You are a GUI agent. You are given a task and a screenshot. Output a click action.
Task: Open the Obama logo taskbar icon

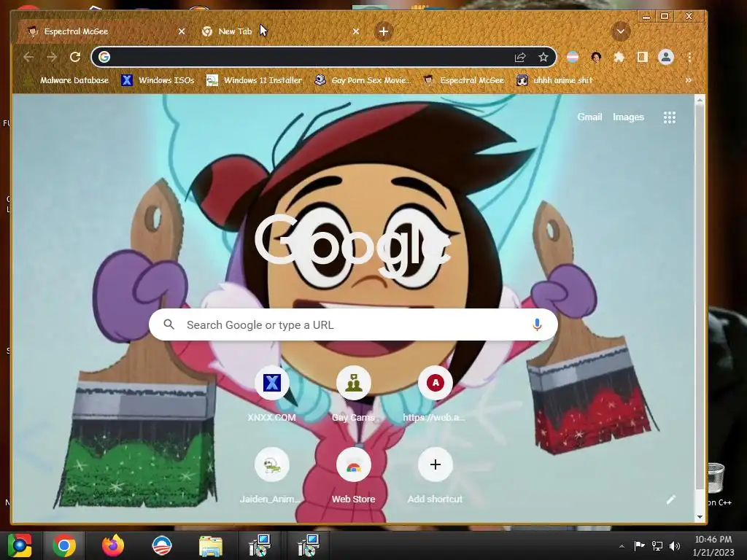[x=161, y=545]
